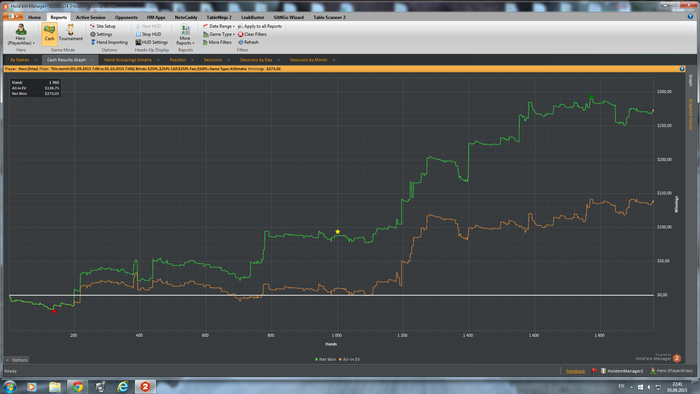Click the Feedback link

click(575, 371)
